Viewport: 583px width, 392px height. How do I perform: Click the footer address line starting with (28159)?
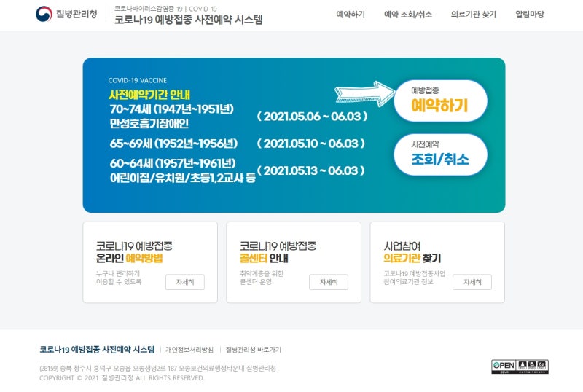click(157, 368)
